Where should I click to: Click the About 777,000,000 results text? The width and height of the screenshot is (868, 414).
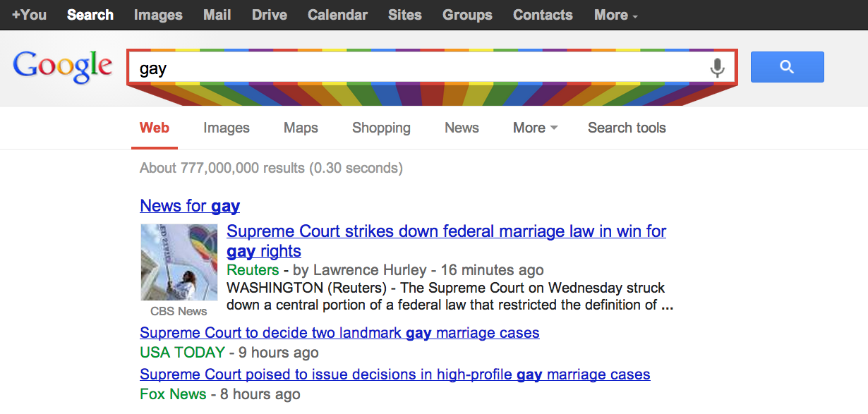pos(271,168)
